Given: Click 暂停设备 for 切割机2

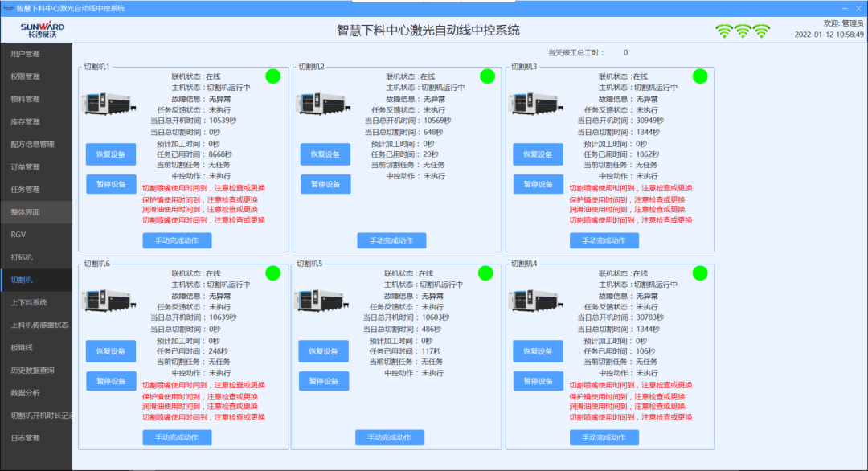Looking at the screenshot, I should tap(325, 184).
